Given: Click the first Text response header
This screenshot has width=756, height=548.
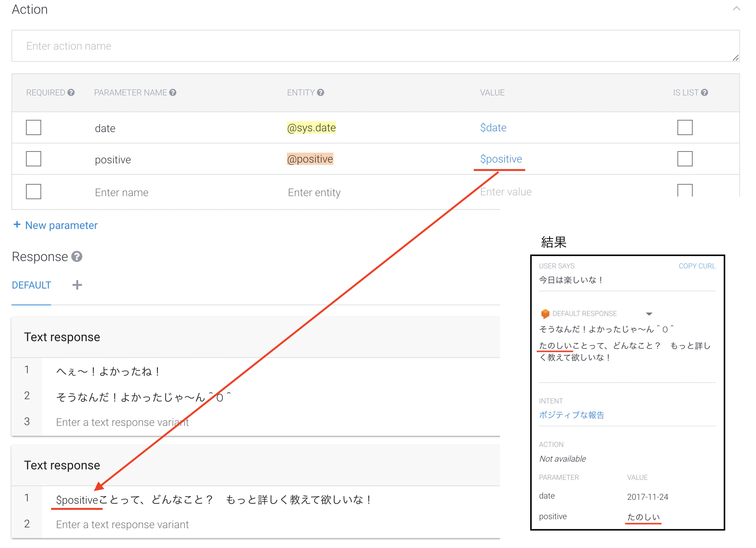Looking at the screenshot, I should pos(62,337).
